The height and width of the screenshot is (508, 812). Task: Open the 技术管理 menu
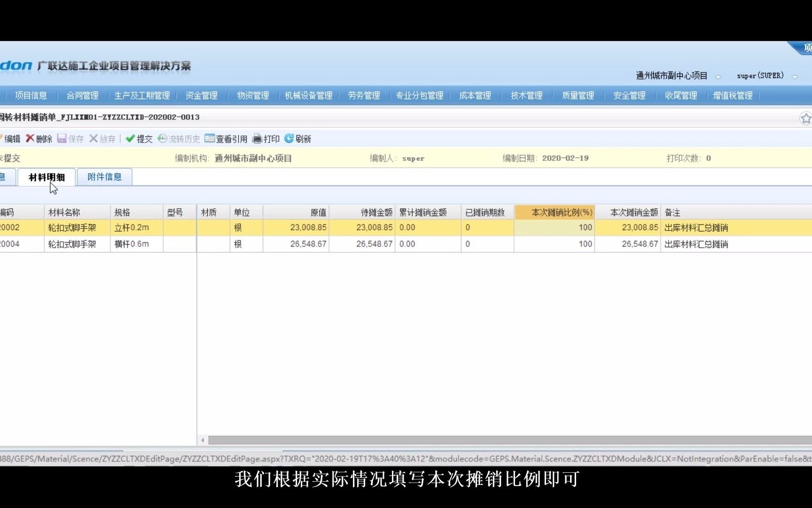[527, 95]
